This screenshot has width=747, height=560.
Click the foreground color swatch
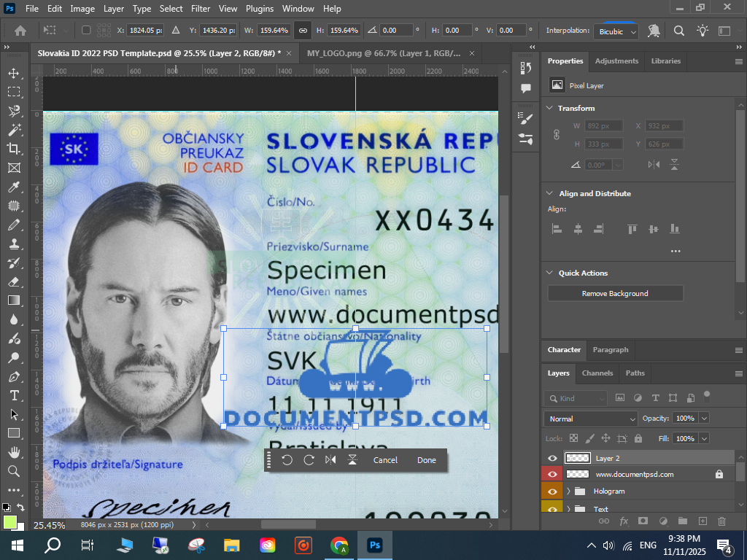click(9, 522)
